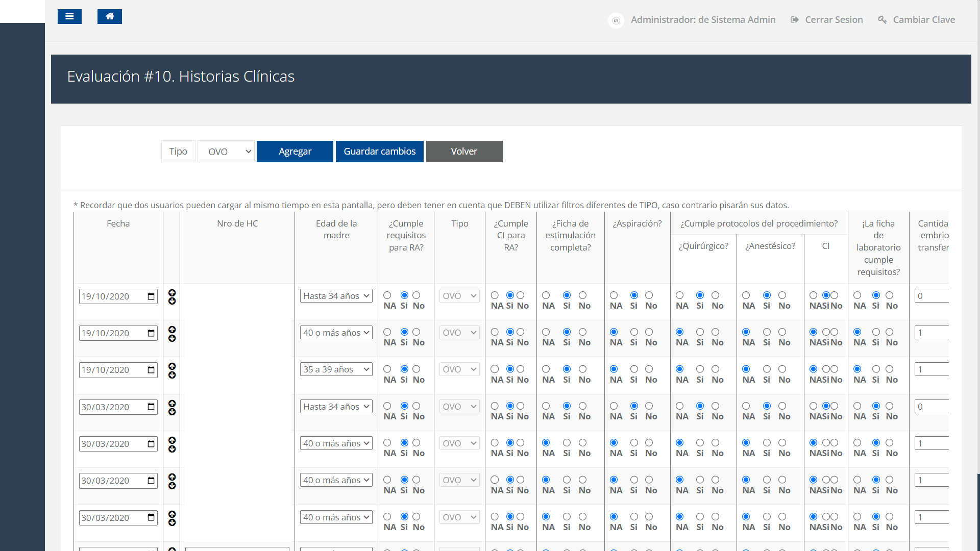Move the 35 a 39 años row down
Image resolution: width=980 pixels, height=551 pixels.
(172, 375)
